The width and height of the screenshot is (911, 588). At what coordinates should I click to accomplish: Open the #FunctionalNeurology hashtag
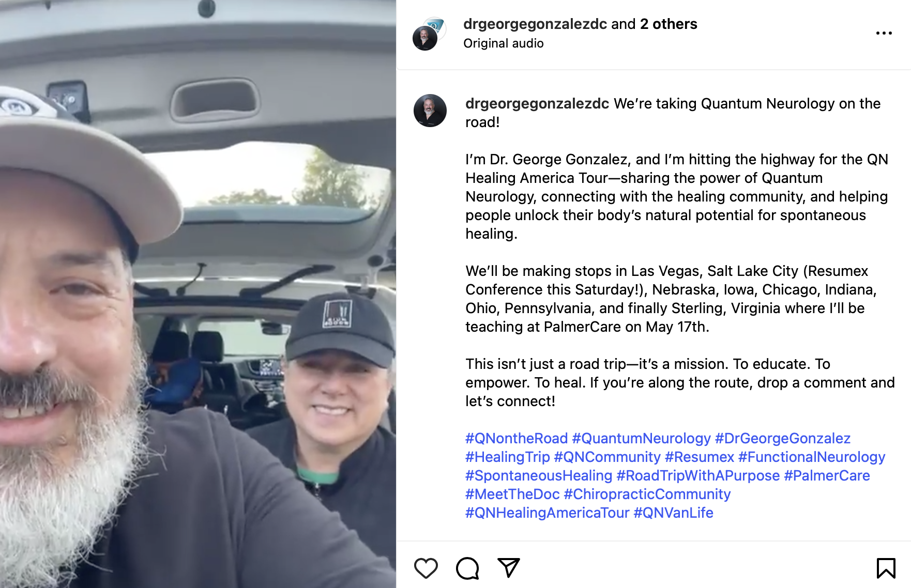click(x=812, y=457)
